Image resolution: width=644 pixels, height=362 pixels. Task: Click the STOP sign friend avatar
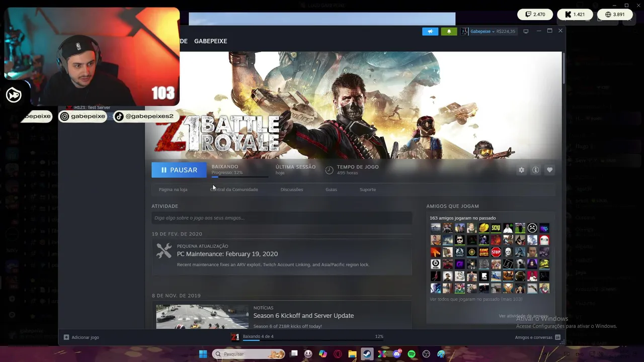(x=496, y=252)
